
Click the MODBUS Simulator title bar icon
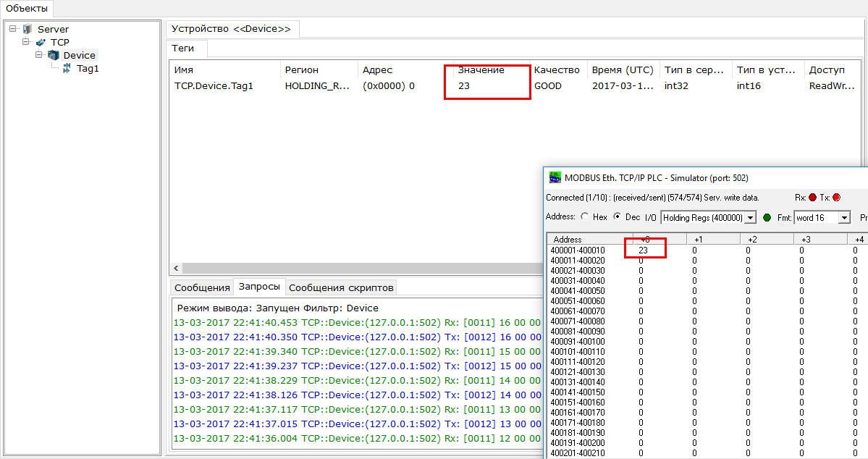click(x=555, y=176)
